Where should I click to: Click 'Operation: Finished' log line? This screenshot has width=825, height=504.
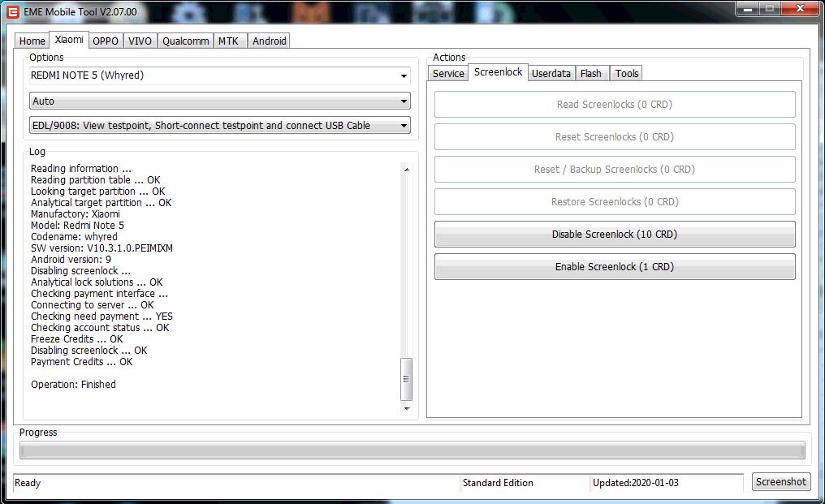point(73,385)
